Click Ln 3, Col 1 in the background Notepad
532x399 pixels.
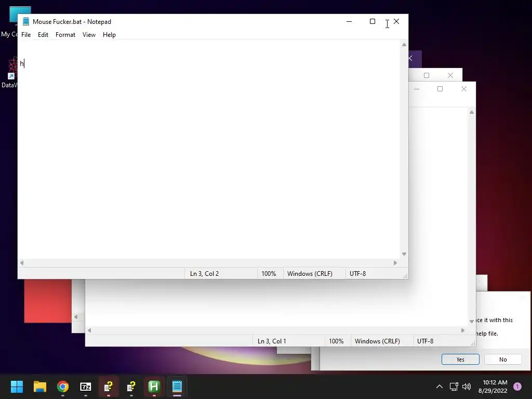point(272,341)
